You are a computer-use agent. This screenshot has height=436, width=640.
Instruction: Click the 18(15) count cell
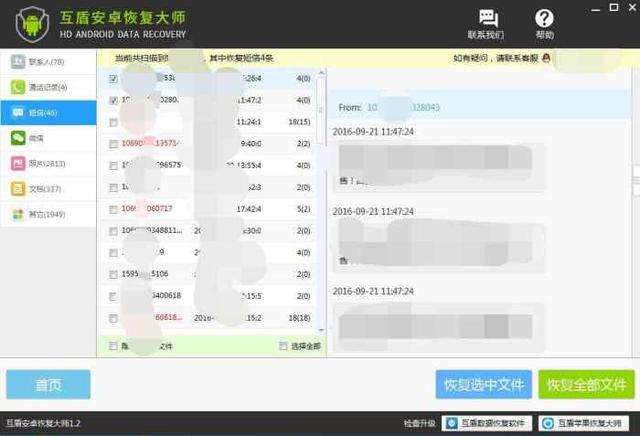[x=299, y=122]
